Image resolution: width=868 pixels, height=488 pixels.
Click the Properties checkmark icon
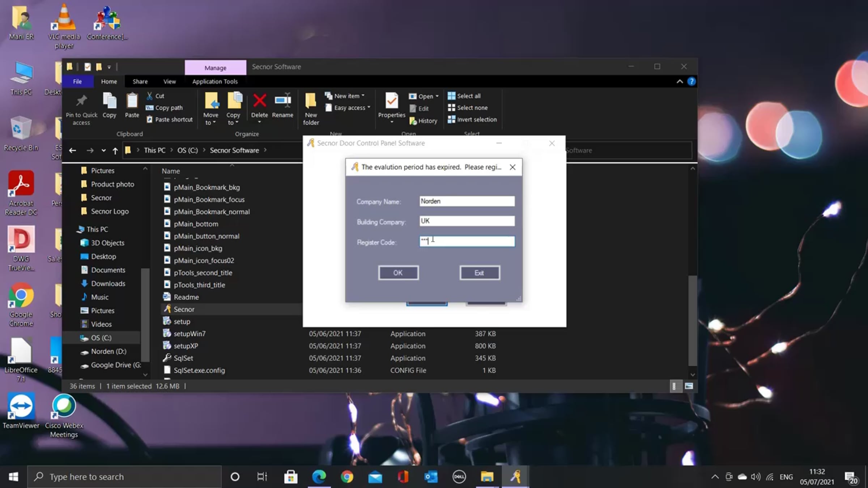point(391,100)
